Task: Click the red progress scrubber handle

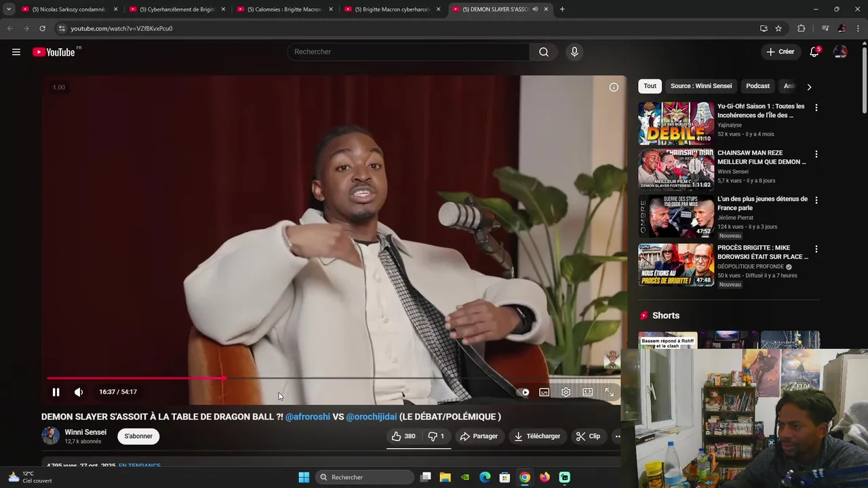Action: (223, 378)
